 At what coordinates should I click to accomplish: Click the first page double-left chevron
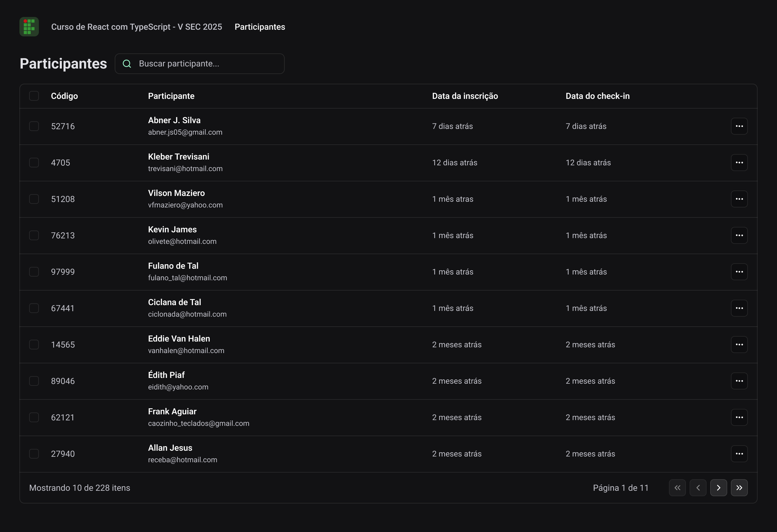click(677, 488)
